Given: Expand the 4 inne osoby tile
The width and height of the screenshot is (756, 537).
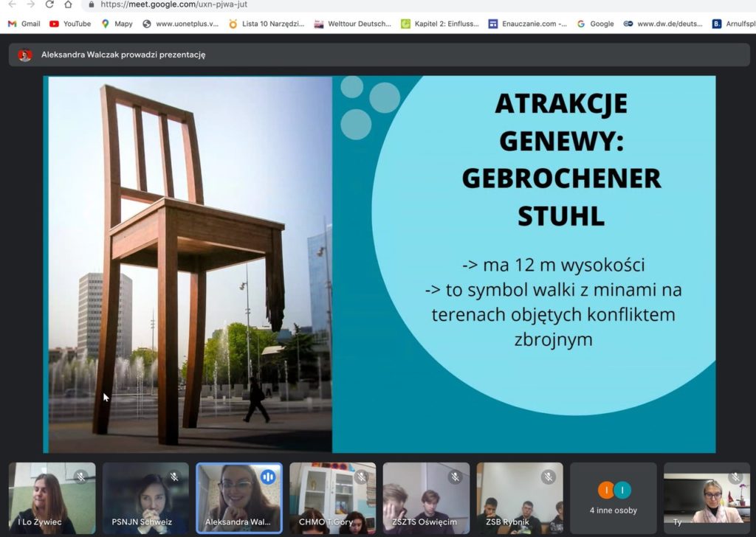Looking at the screenshot, I should [613, 498].
